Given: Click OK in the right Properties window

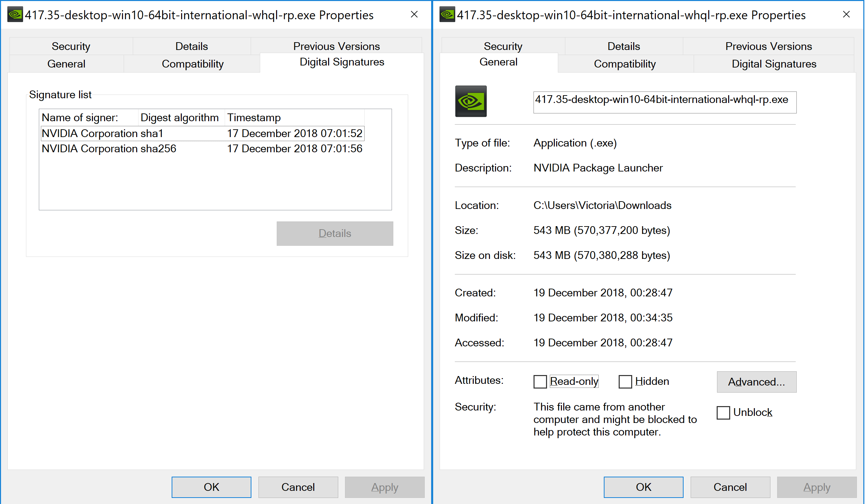Looking at the screenshot, I should pos(644,487).
